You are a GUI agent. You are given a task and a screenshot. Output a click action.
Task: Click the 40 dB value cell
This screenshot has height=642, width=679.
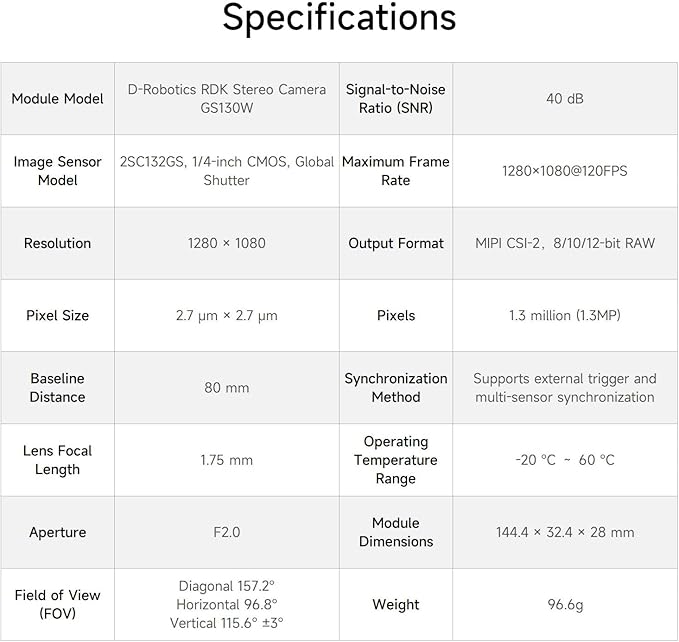point(565,99)
